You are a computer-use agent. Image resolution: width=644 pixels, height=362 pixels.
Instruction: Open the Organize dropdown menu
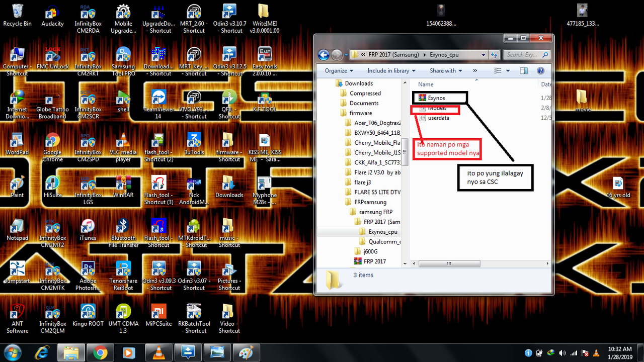[339, 71]
